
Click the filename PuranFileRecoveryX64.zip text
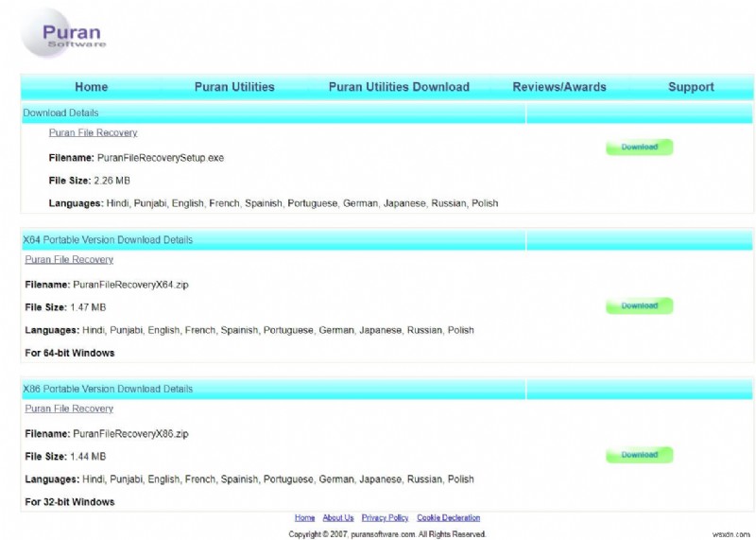[x=107, y=285]
